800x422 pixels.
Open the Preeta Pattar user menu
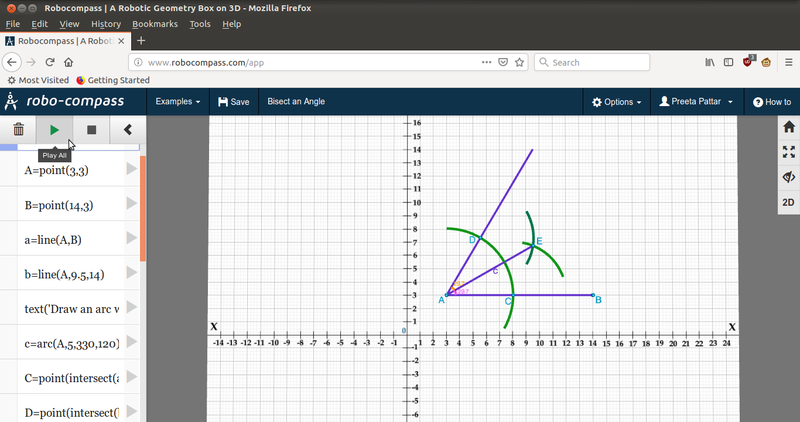696,102
